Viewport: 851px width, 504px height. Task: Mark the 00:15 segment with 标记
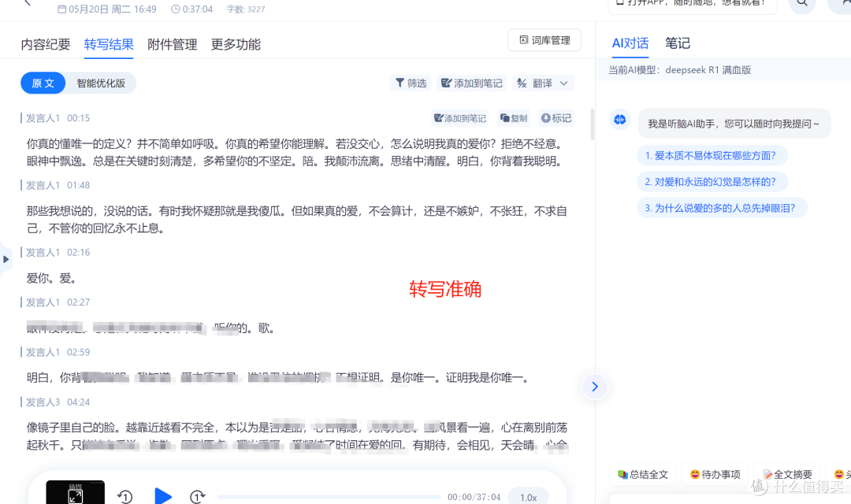coord(556,118)
